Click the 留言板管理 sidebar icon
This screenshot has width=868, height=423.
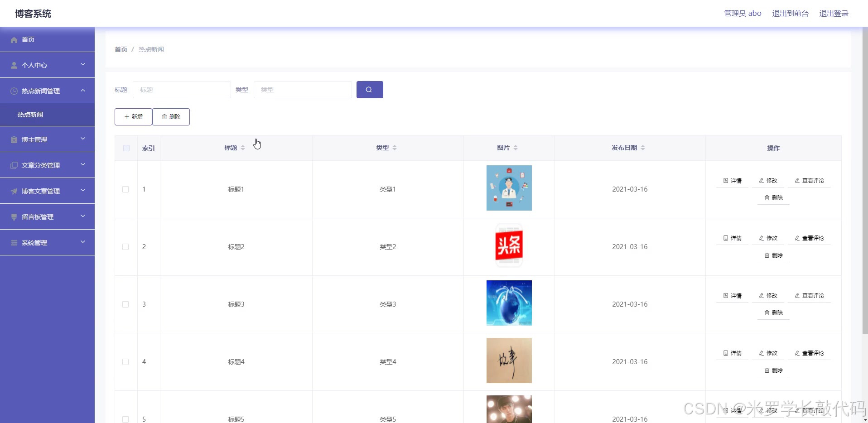click(14, 216)
